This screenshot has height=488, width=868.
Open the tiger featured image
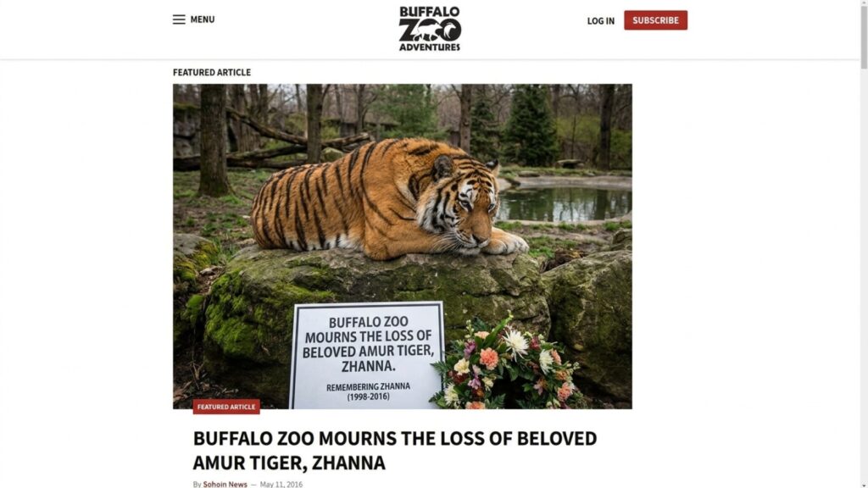click(x=403, y=247)
